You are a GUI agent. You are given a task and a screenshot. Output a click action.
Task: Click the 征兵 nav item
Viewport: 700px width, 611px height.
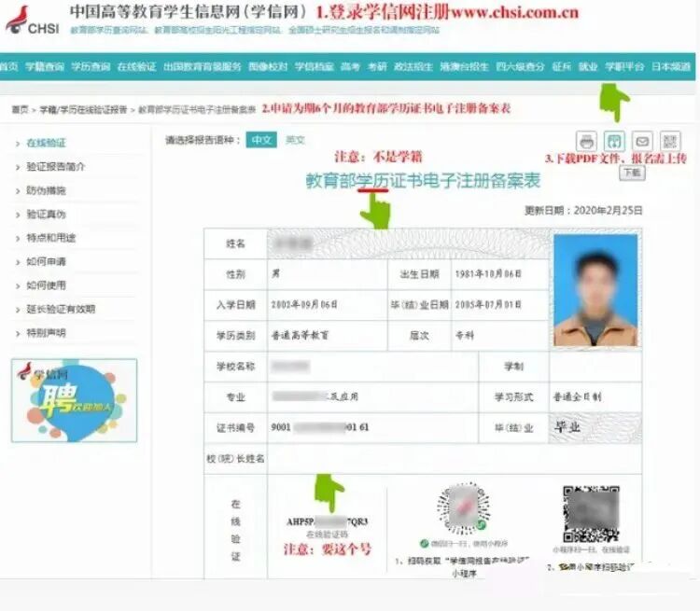click(562, 67)
